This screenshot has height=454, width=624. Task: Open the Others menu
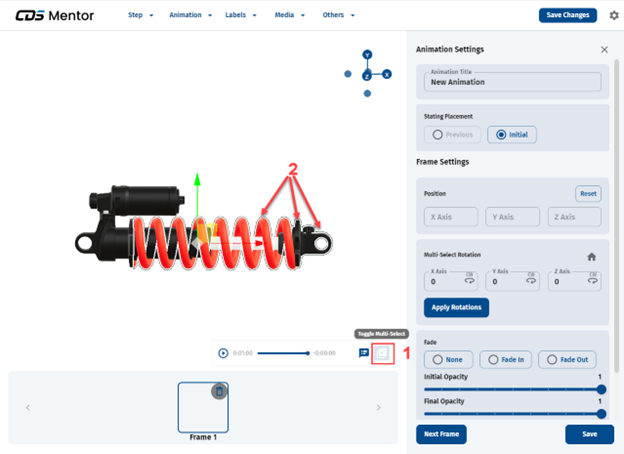tap(338, 16)
